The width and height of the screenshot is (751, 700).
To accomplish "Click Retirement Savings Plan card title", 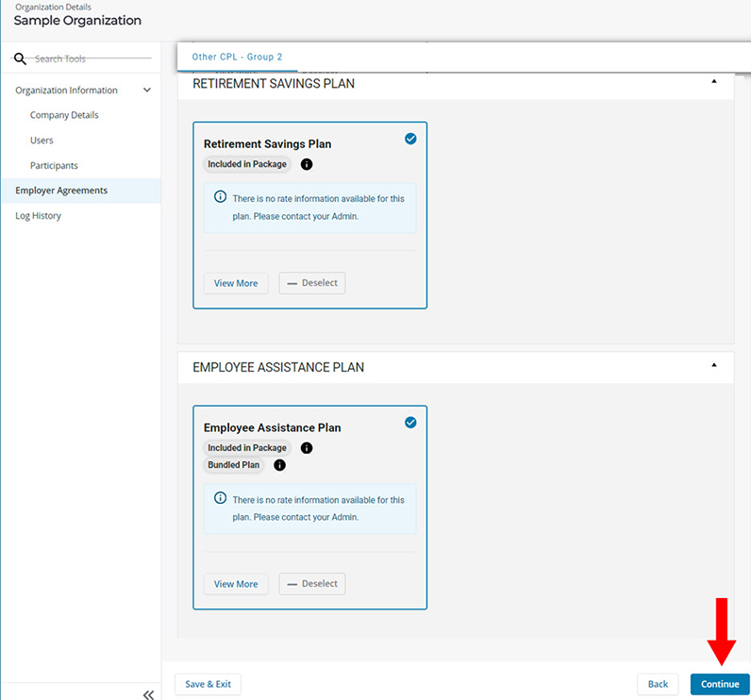I will (267, 144).
